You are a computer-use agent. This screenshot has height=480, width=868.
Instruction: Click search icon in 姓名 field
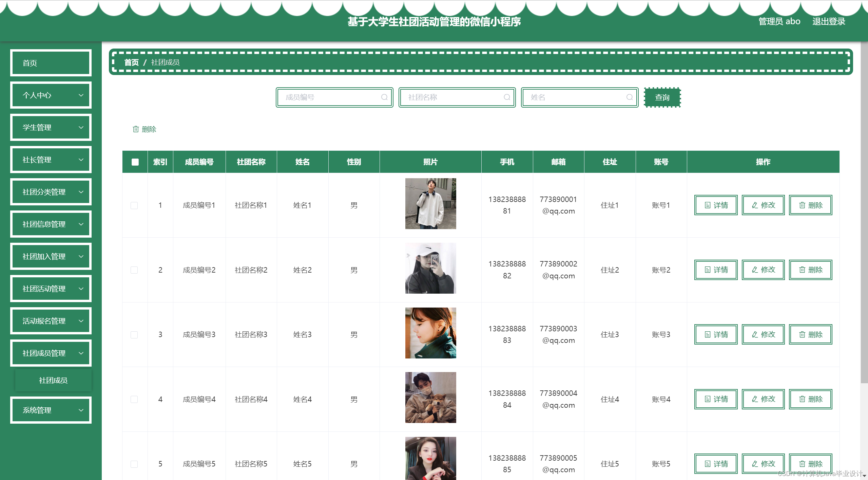pyautogui.click(x=629, y=97)
